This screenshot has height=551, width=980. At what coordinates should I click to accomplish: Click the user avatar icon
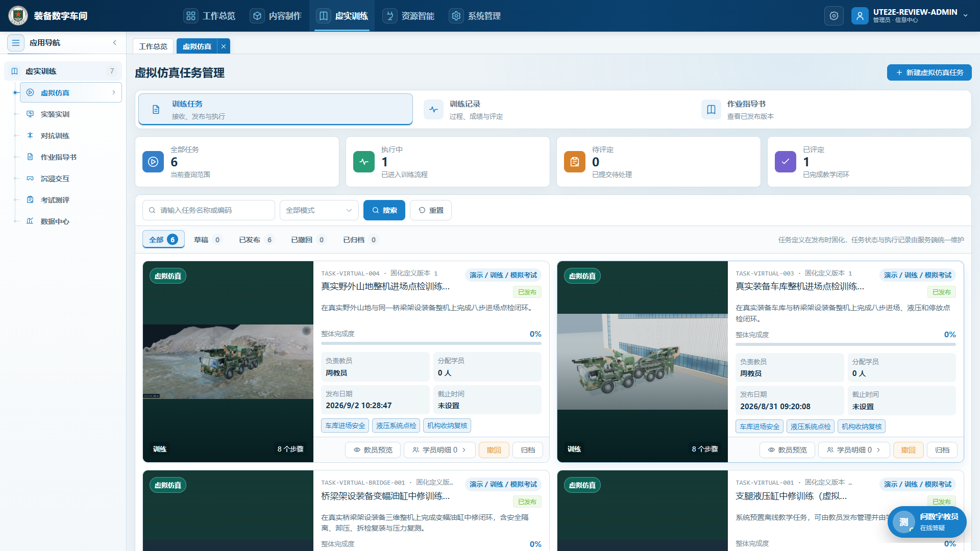[x=860, y=16]
